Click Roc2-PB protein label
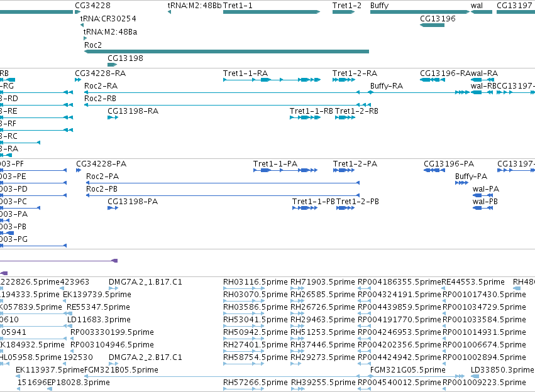This screenshot has width=535, height=392. point(102,189)
